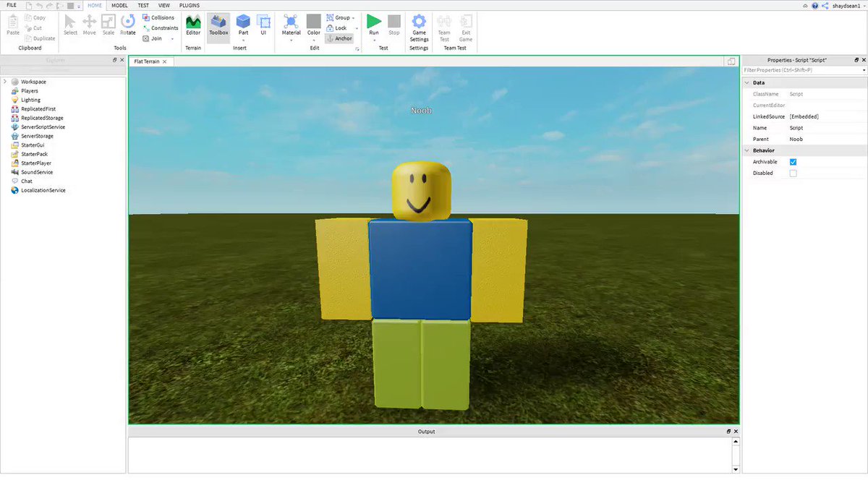
Task: Open the help icon in title bar
Action: click(x=816, y=5)
